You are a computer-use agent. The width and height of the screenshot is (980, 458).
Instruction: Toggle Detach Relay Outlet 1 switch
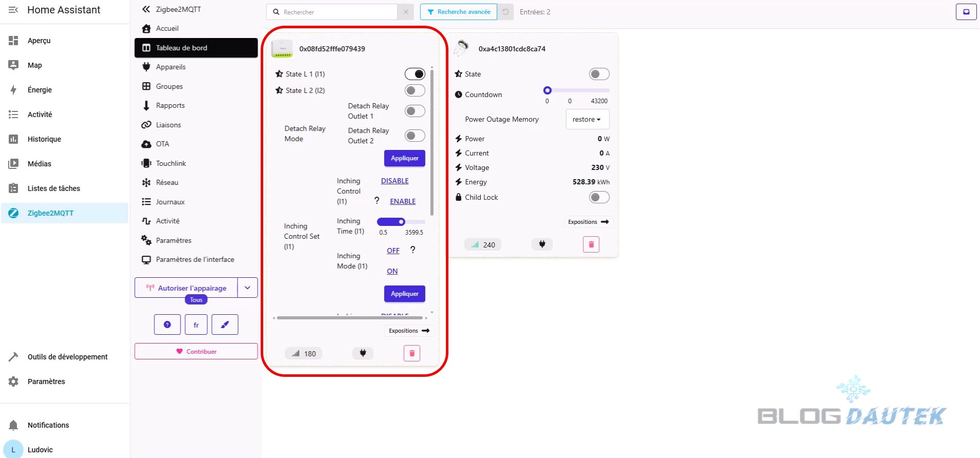point(415,111)
